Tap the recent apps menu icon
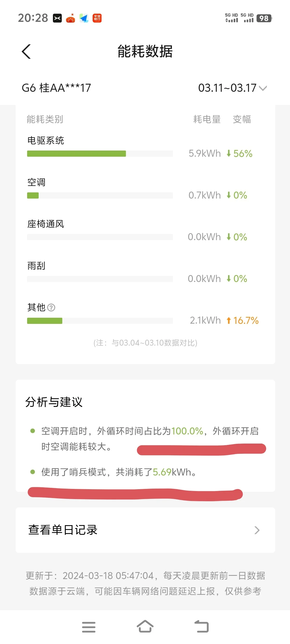The width and height of the screenshot is (290, 644). [89, 627]
